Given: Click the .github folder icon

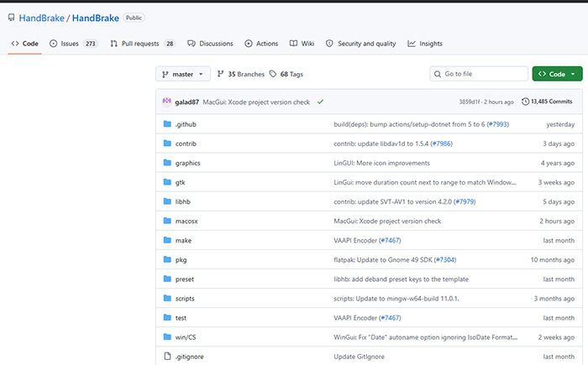Looking at the screenshot, I should coord(167,124).
